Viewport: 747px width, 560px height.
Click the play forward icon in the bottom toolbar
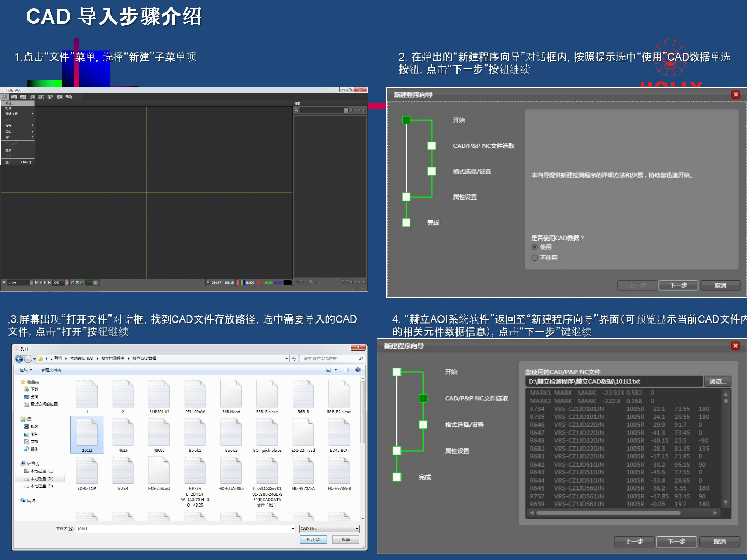pos(45,283)
